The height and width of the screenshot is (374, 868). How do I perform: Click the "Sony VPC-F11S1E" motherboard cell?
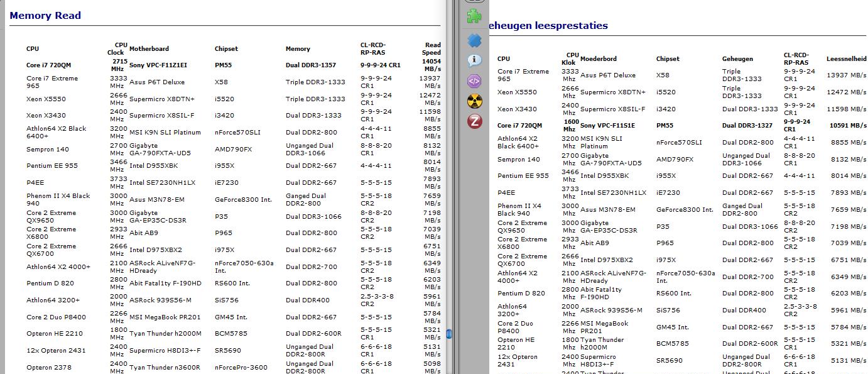607,126
